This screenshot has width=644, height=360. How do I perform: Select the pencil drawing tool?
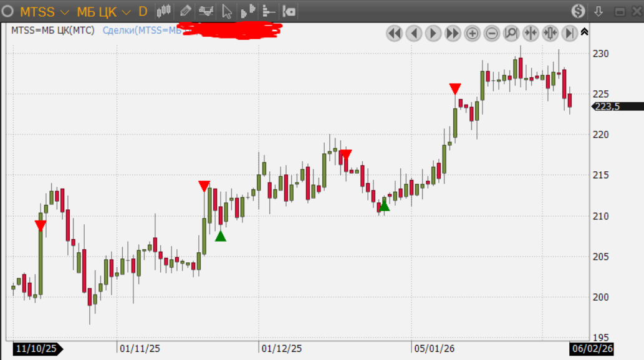[x=185, y=11]
